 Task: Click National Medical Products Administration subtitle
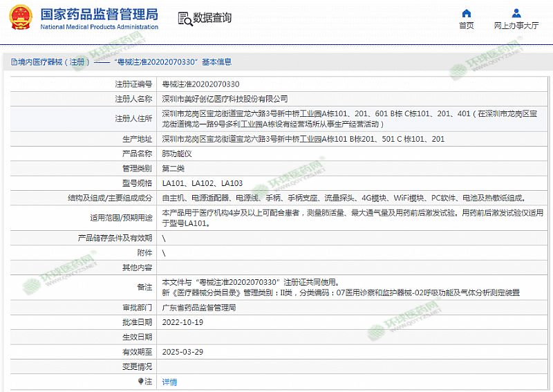tap(99, 26)
